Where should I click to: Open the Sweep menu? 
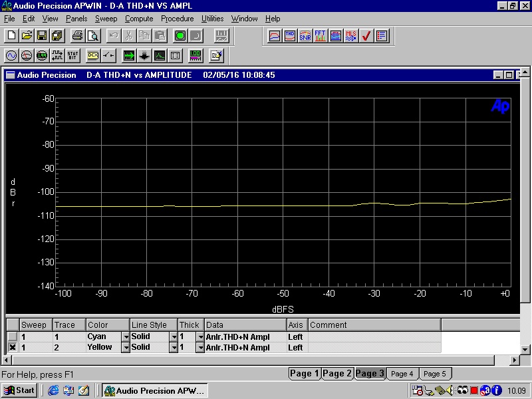pyautogui.click(x=106, y=19)
